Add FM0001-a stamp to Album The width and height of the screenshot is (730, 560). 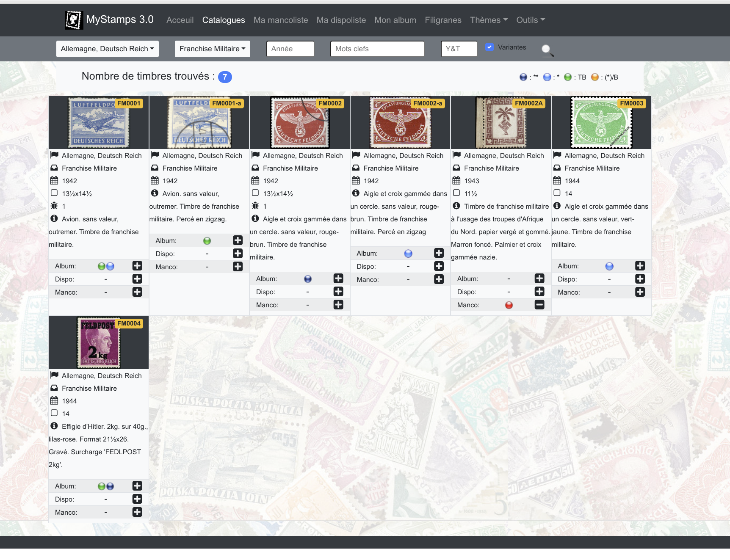pyautogui.click(x=238, y=240)
